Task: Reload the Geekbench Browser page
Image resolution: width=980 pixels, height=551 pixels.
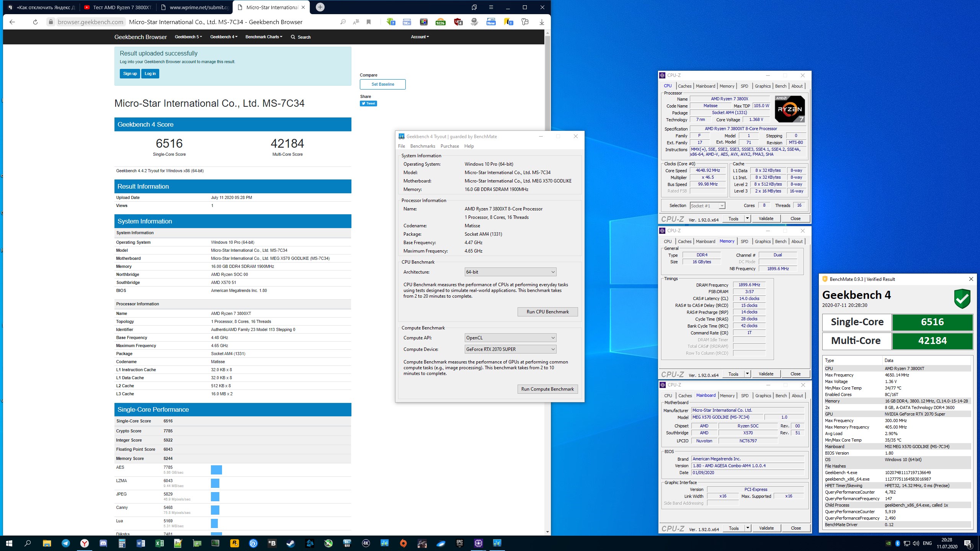Action: tap(35, 22)
